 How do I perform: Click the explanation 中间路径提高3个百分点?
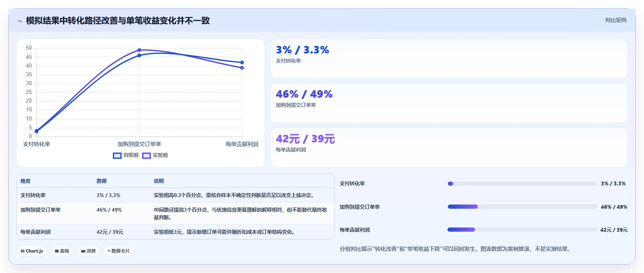tap(240, 213)
